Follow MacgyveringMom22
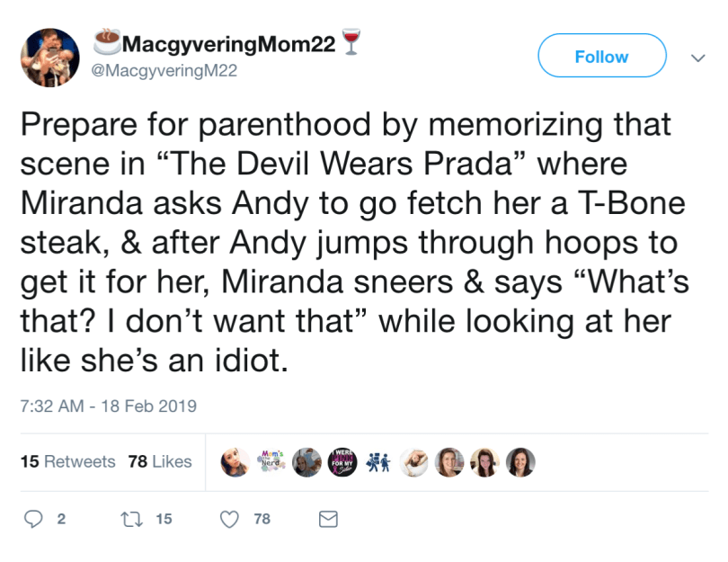728x562 pixels. point(601,57)
